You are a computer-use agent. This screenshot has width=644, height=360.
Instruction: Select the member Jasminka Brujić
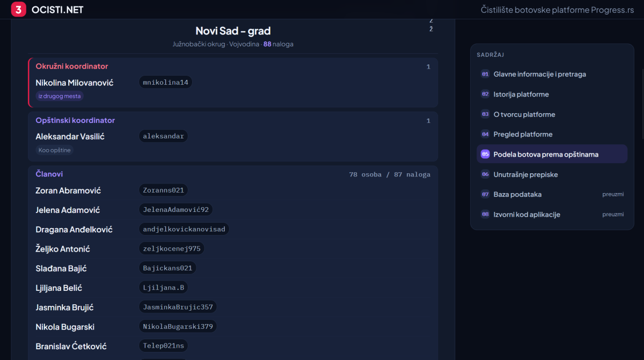pos(65,307)
